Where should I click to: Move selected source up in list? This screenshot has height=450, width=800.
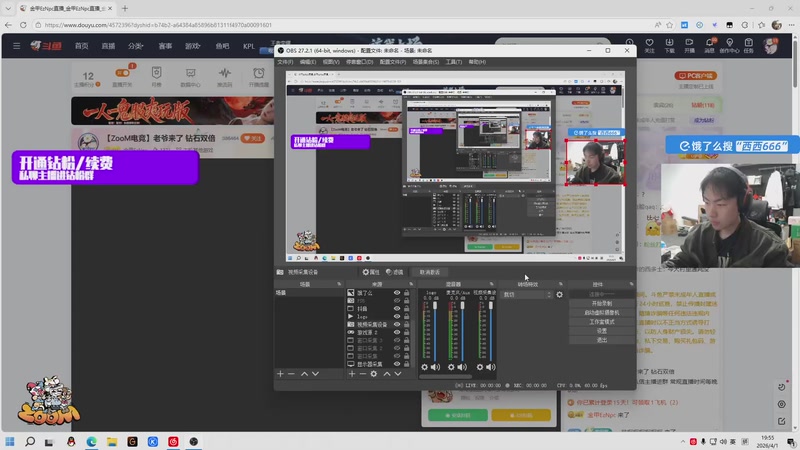387,374
